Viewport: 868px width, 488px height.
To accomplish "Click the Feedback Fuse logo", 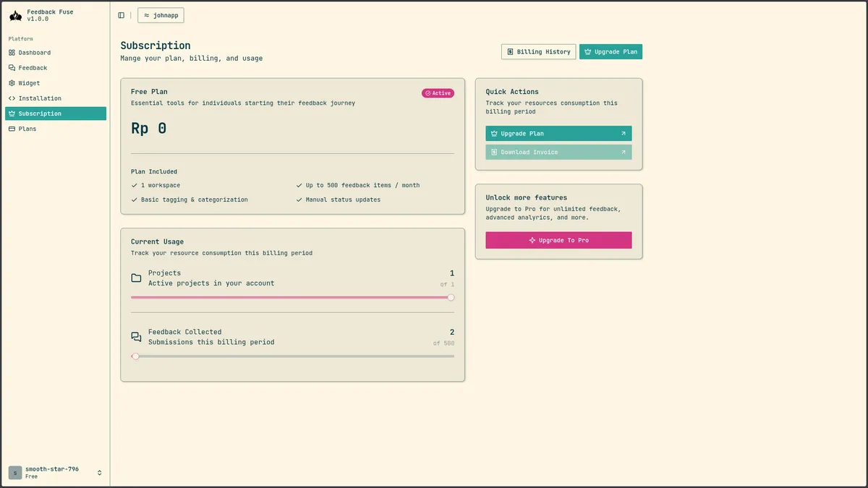I will 14,15.
